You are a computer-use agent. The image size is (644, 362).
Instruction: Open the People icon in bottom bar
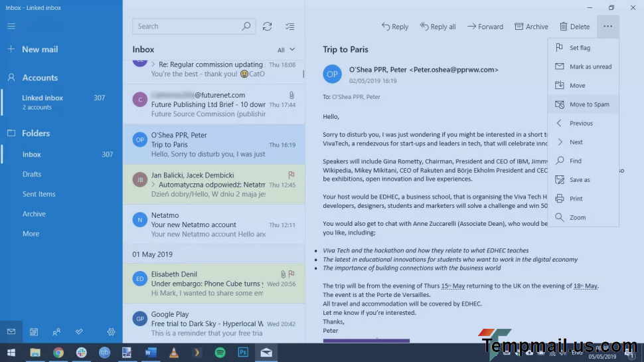click(x=56, y=331)
